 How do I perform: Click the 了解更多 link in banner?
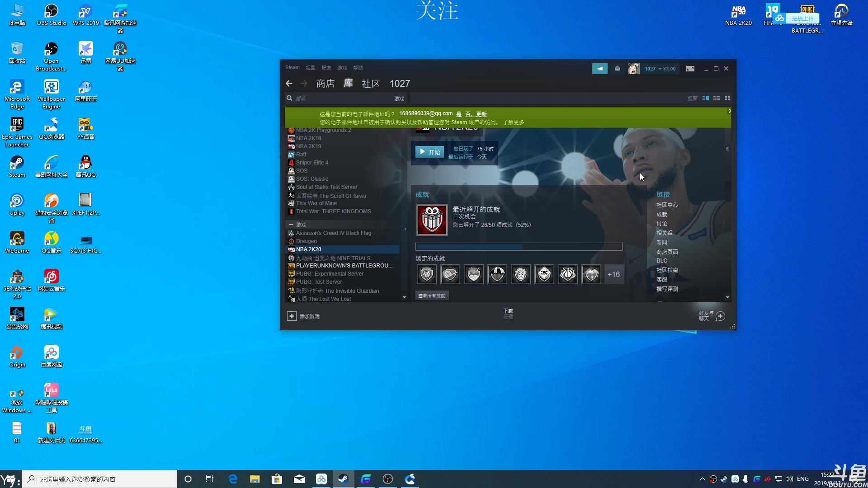click(514, 122)
